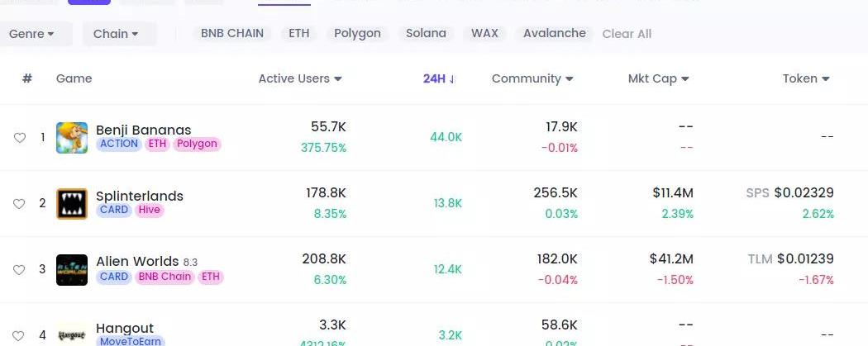
Task: Open the Chain dropdown
Action: tap(115, 34)
